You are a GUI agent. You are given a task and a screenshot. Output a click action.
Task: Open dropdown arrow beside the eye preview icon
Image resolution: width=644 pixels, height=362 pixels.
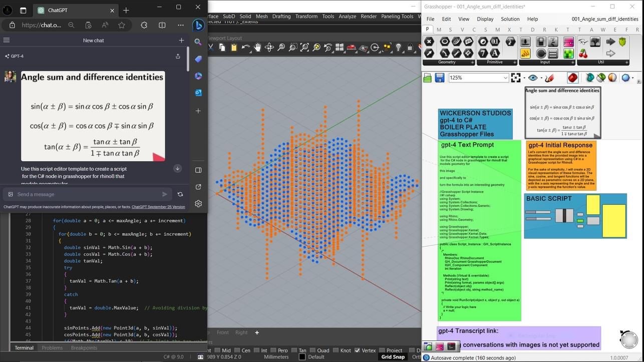point(540,78)
